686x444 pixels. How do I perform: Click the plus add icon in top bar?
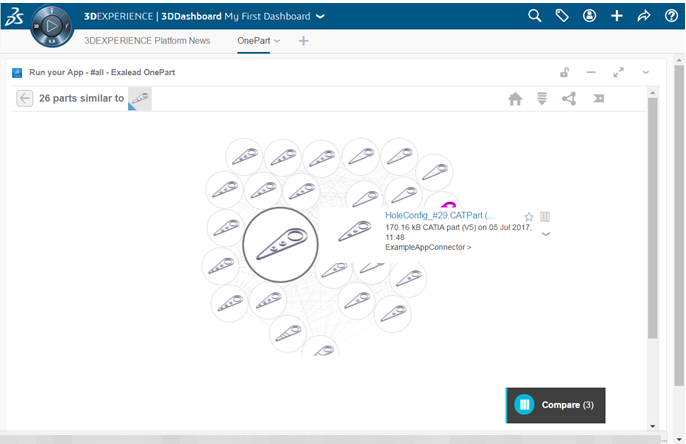pyautogui.click(x=616, y=16)
